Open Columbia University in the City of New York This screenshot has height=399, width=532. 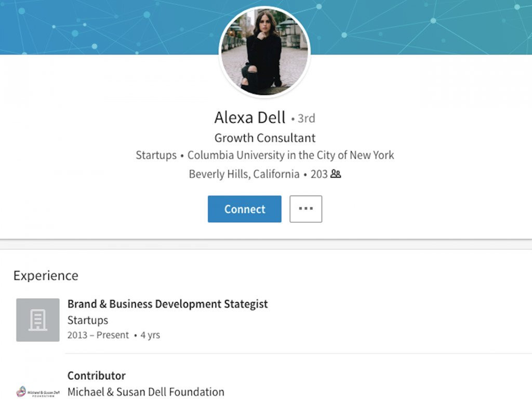point(290,155)
